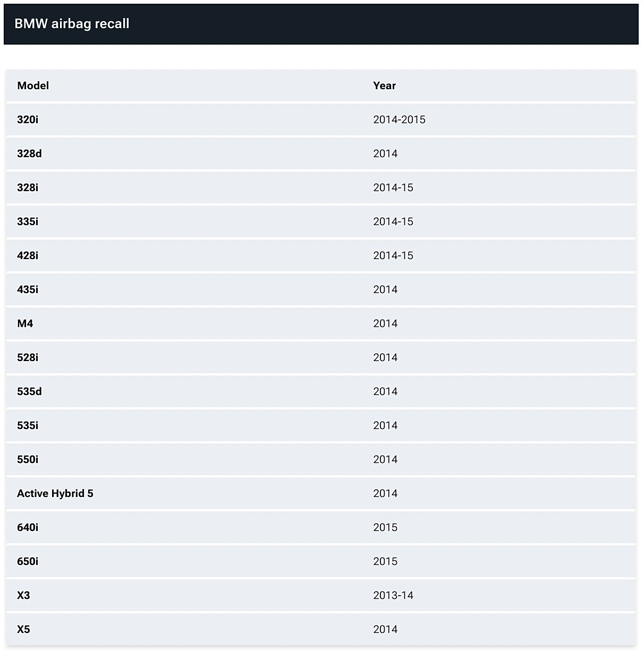Image resolution: width=644 pixels, height=651 pixels.
Task: Select the Model column header
Action: click(x=33, y=85)
